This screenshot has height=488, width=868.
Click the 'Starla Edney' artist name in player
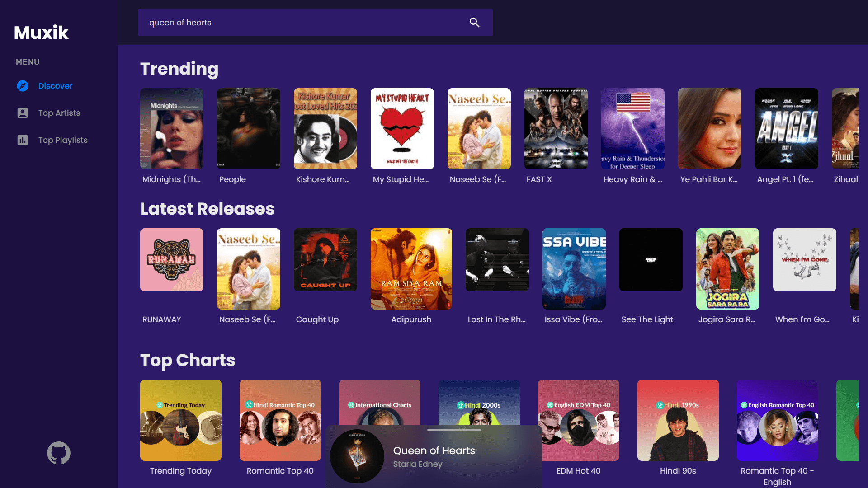[418, 464]
